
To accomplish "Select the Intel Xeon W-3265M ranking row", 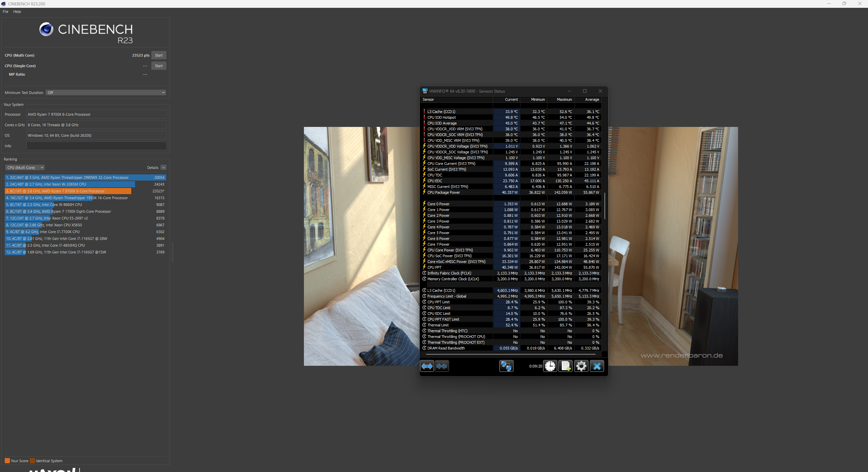I will click(x=85, y=184).
